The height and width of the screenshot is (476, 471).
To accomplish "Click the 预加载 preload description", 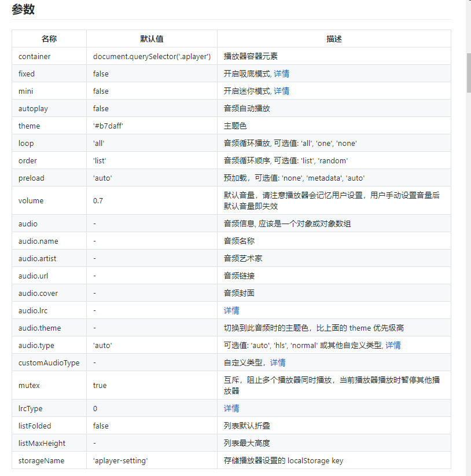I will click(x=294, y=178).
